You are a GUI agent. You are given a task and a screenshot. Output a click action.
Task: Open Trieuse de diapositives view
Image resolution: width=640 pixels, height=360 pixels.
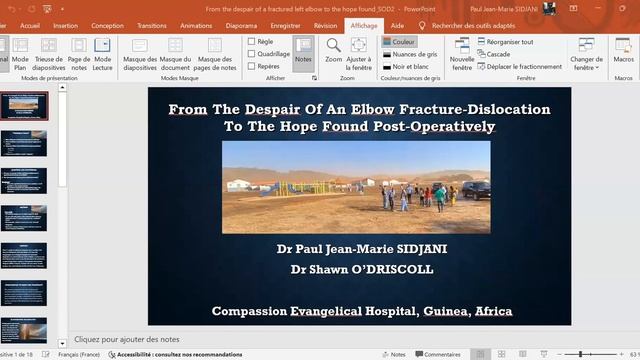[x=49, y=55]
